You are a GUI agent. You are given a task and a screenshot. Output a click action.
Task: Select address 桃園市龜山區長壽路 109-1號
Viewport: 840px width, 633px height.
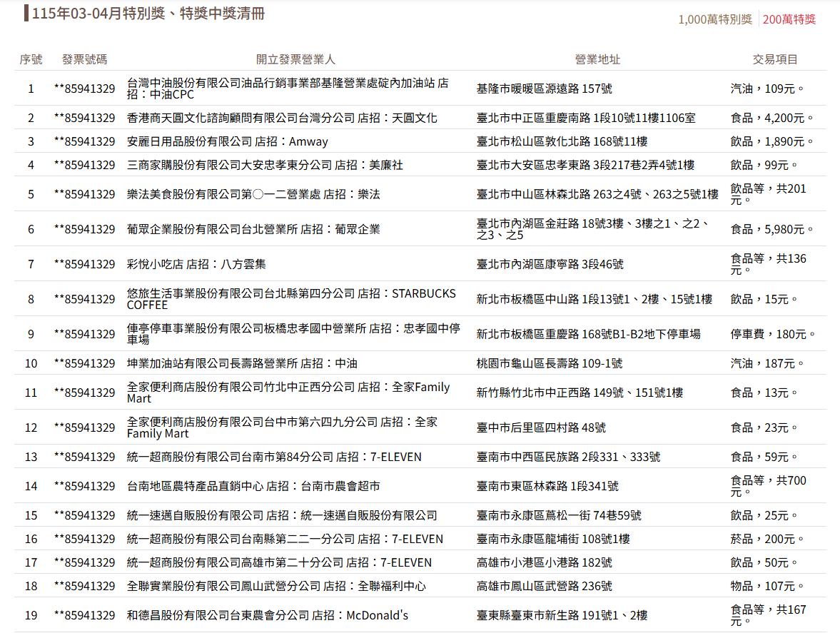click(550, 363)
